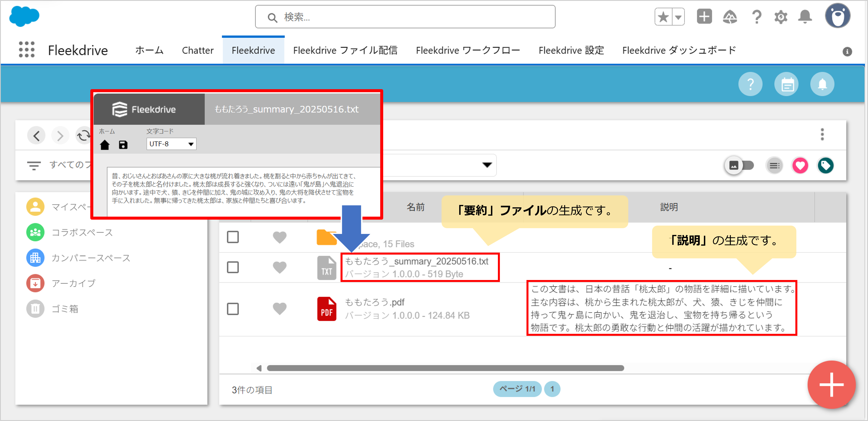Screen dimensions: 868x421
Task: Click the Salesforce cloud logo
Action: (24, 16)
